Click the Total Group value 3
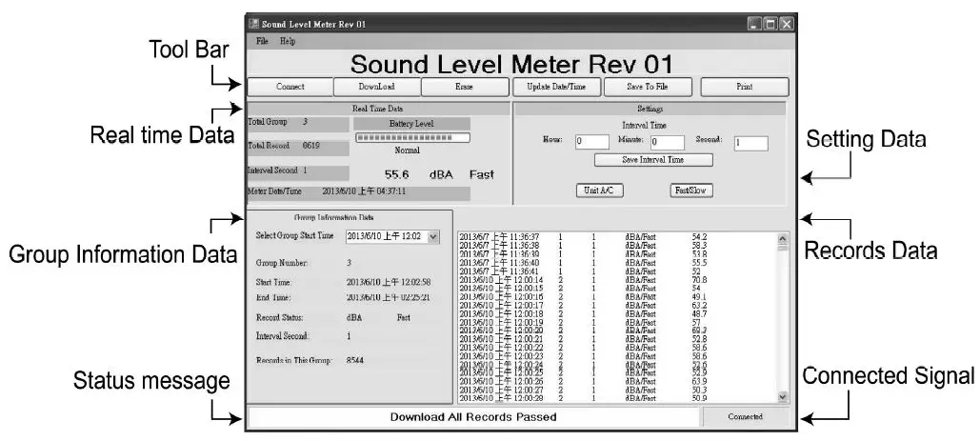980x441 pixels. coord(305,122)
